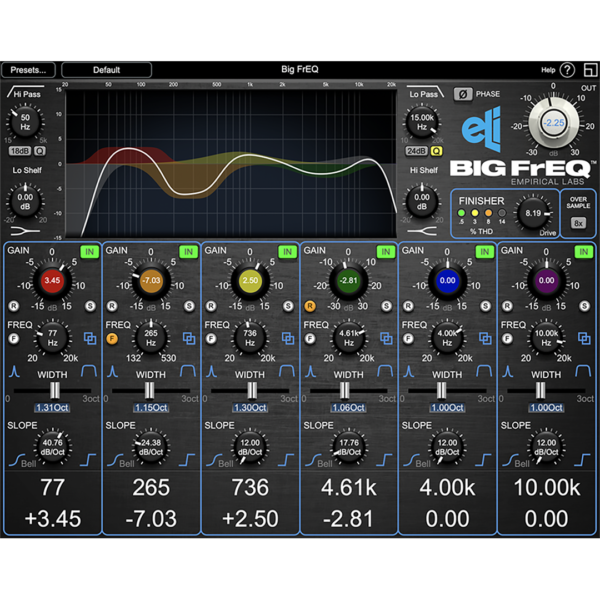
Task: Click the S solo button on the 10.00k band
Action: (584, 306)
